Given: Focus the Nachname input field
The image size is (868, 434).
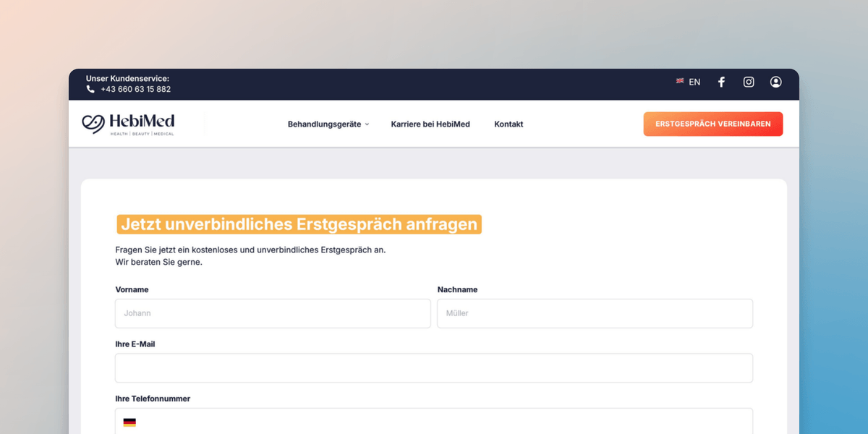Looking at the screenshot, I should pos(595,313).
